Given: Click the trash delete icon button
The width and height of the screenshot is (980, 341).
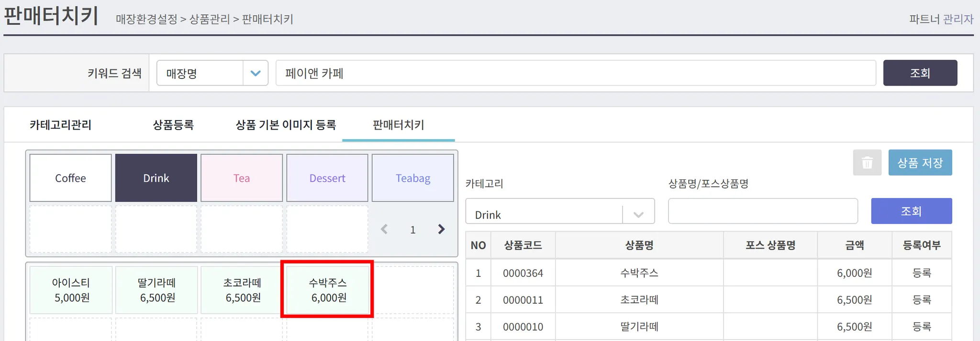Looking at the screenshot, I should click(x=867, y=163).
